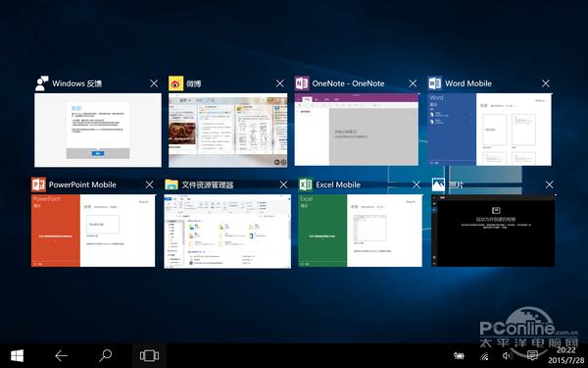The height and width of the screenshot is (368, 588).
Task: Open the Action Center notification icon
Action: pos(532,355)
